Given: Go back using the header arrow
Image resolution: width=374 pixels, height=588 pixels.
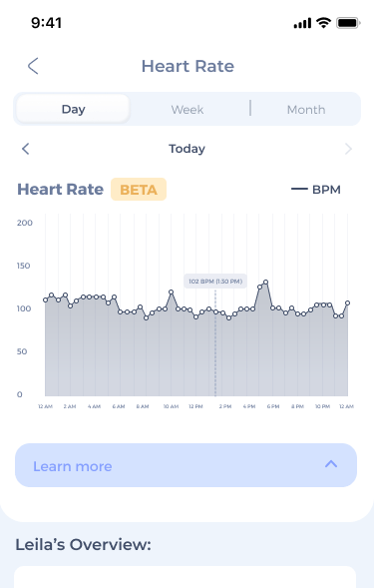Looking at the screenshot, I should click(x=33, y=66).
